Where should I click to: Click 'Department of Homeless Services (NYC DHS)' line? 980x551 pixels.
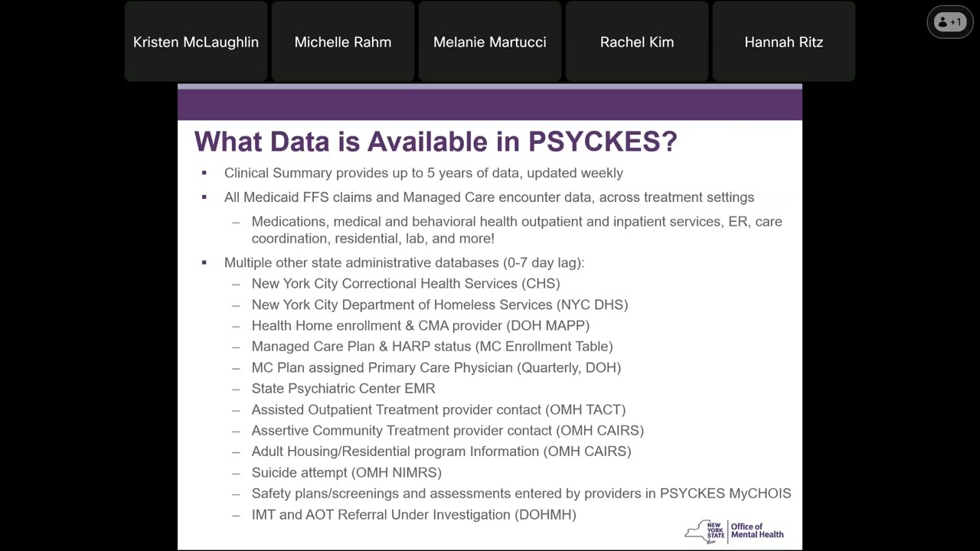(x=439, y=305)
